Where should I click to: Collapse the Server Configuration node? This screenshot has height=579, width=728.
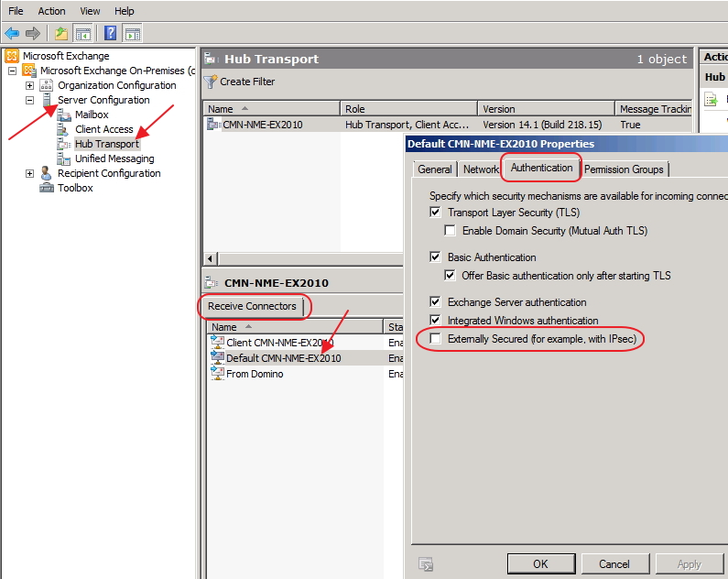click(29, 100)
